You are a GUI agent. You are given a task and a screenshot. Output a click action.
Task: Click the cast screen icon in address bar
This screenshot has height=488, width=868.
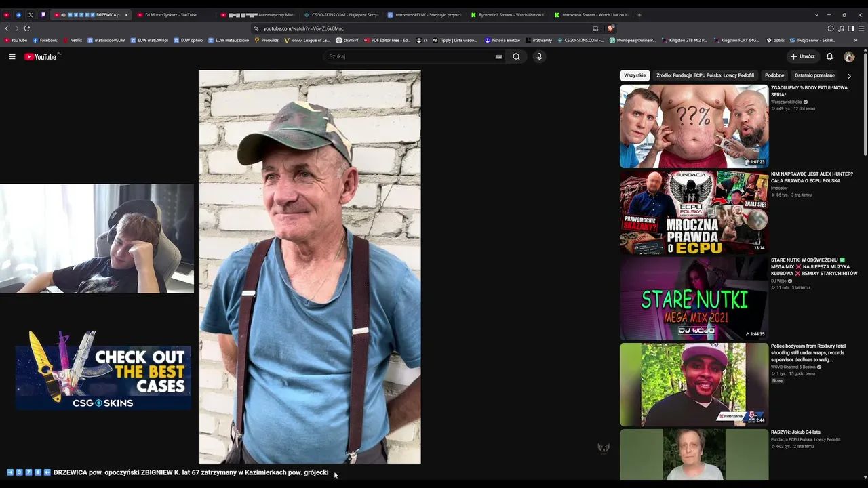pyautogui.click(x=595, y=28)
